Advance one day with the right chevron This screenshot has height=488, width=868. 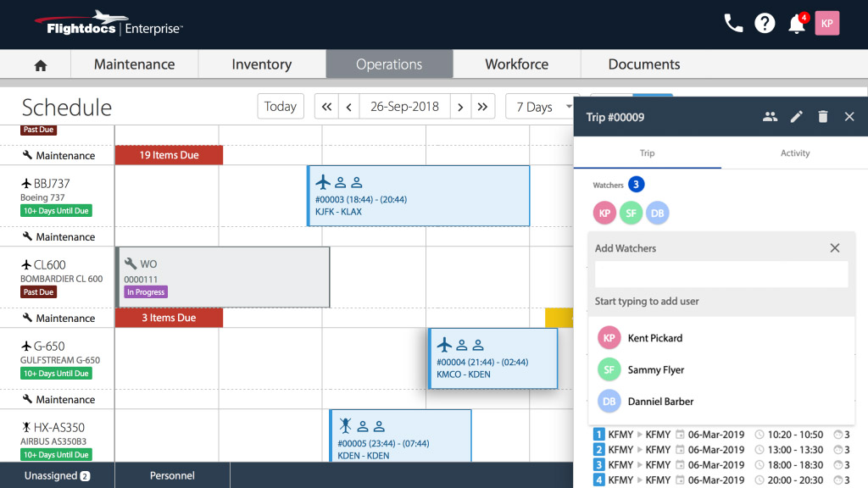[460, 106]
